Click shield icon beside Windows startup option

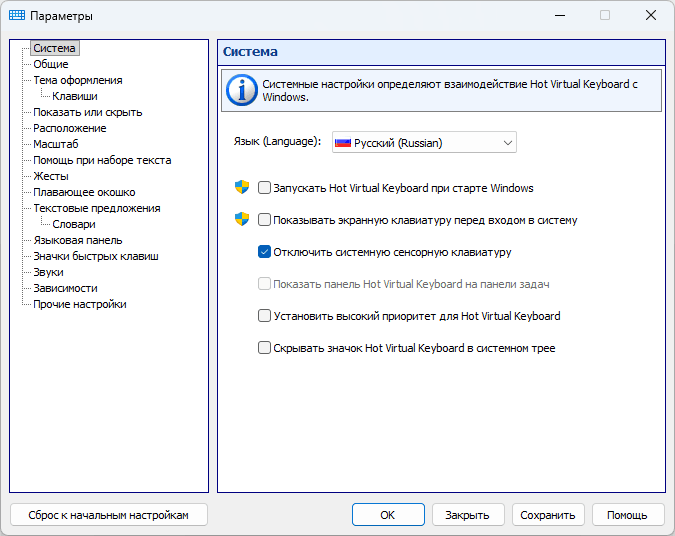coord(242,187)
